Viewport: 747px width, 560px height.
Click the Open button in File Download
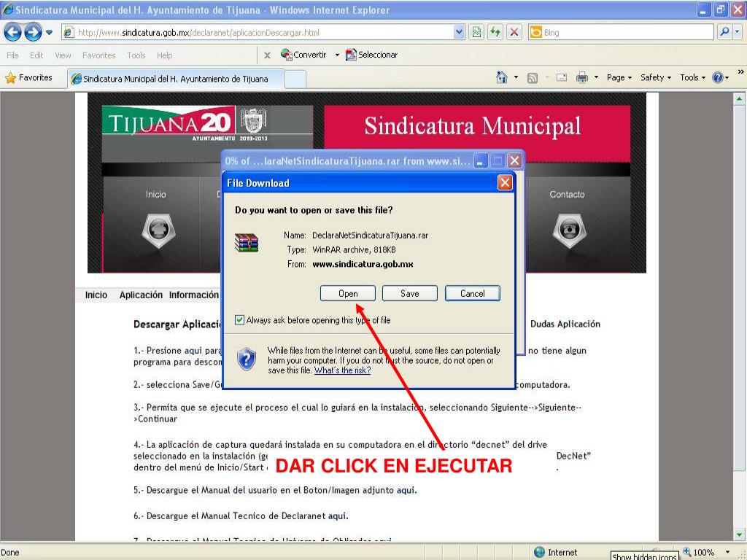(348, 293)
